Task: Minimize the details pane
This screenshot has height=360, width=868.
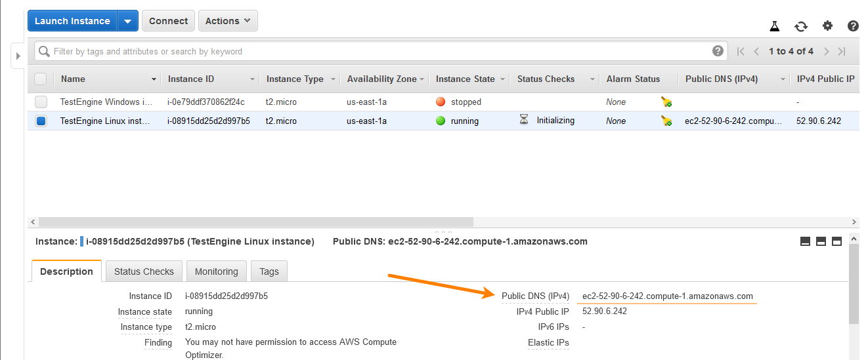Action: 805,241
